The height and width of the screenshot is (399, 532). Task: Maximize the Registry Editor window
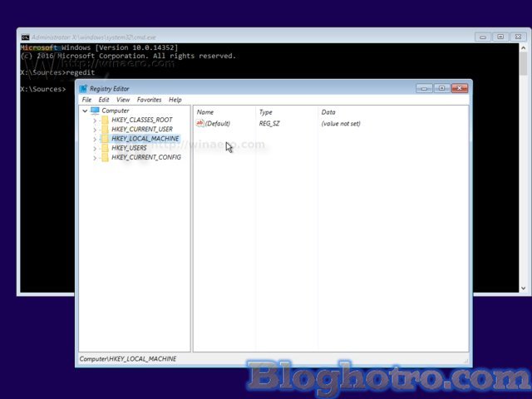pos(441,88)
